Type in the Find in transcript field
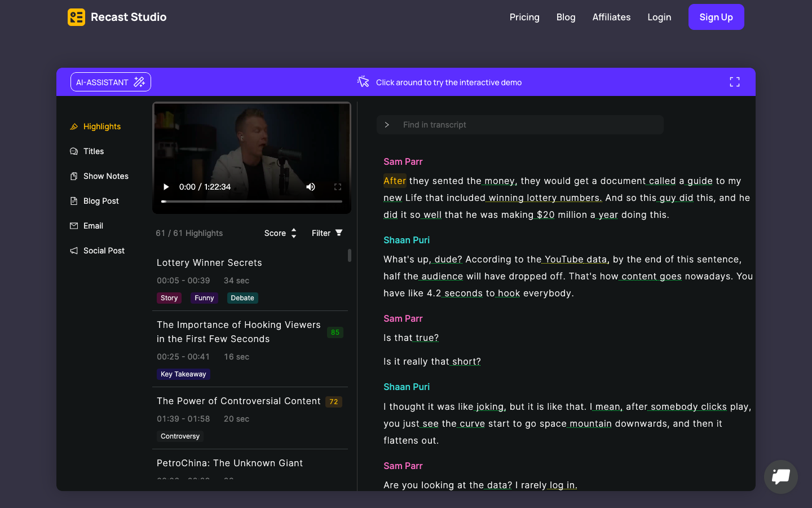 click(x=530, y=125)
